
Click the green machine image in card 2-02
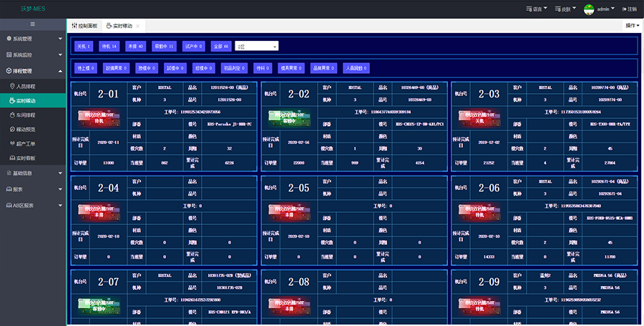[284, 117]
